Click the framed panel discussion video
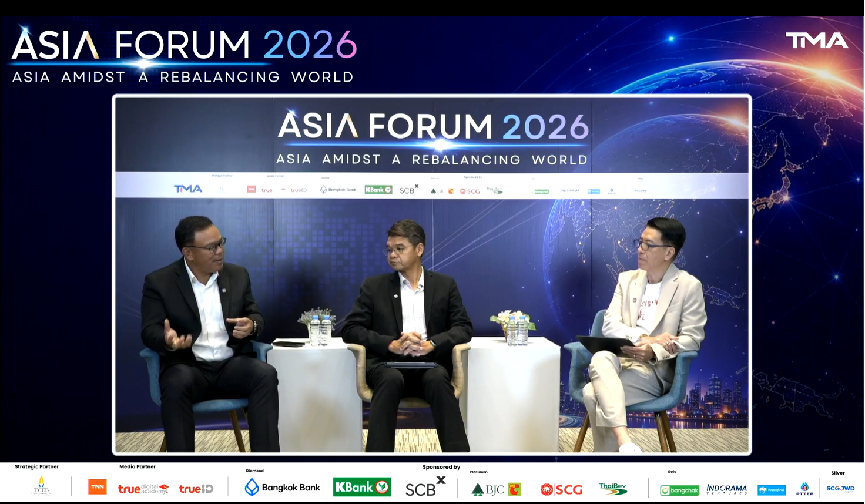This screenshot has width=865, height=504. click(432, 275)
